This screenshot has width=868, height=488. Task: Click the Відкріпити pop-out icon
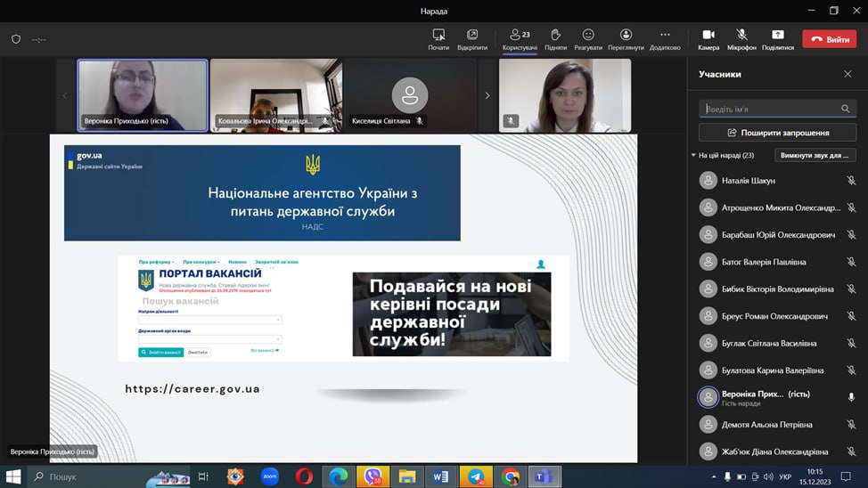(x=472, y=36)
